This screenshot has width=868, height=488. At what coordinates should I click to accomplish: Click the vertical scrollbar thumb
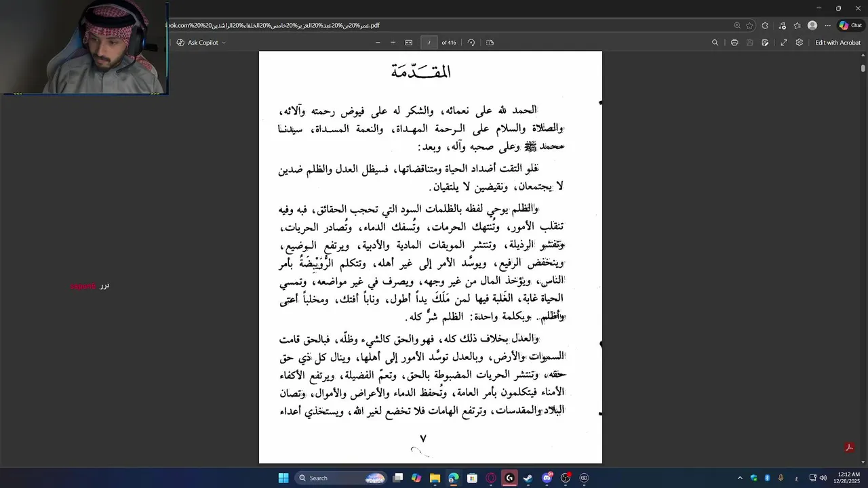click(x=863, y=68)
